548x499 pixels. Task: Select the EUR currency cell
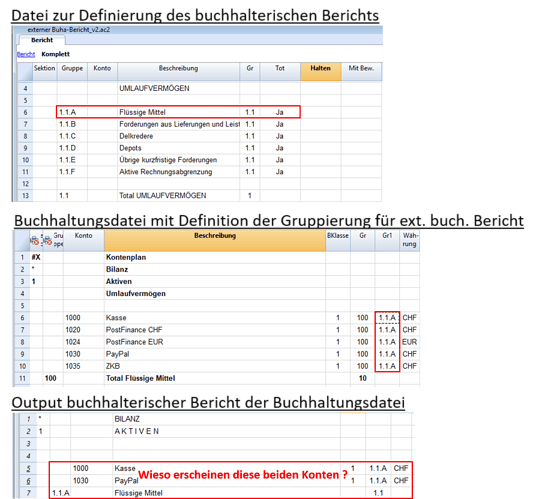[x=410, y=342]
